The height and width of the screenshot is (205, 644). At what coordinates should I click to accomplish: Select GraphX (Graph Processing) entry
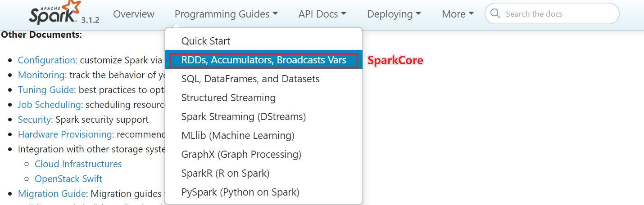[264, 154]
